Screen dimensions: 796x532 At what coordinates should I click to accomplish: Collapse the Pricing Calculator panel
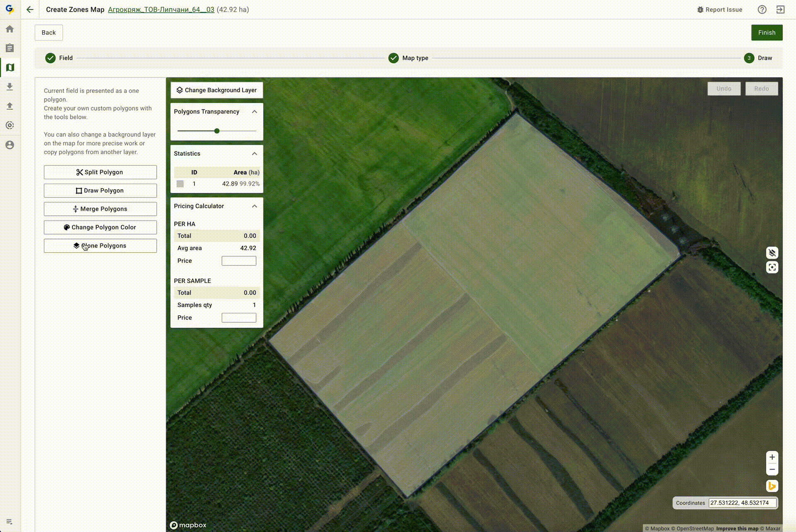[255, 206]
